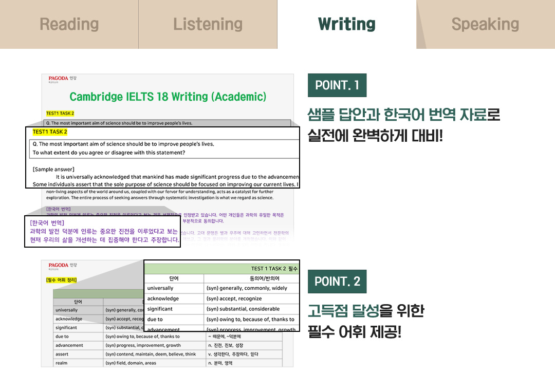
Task: Click the POINT. 1 green badge
Action: click(x=337, y=85)
